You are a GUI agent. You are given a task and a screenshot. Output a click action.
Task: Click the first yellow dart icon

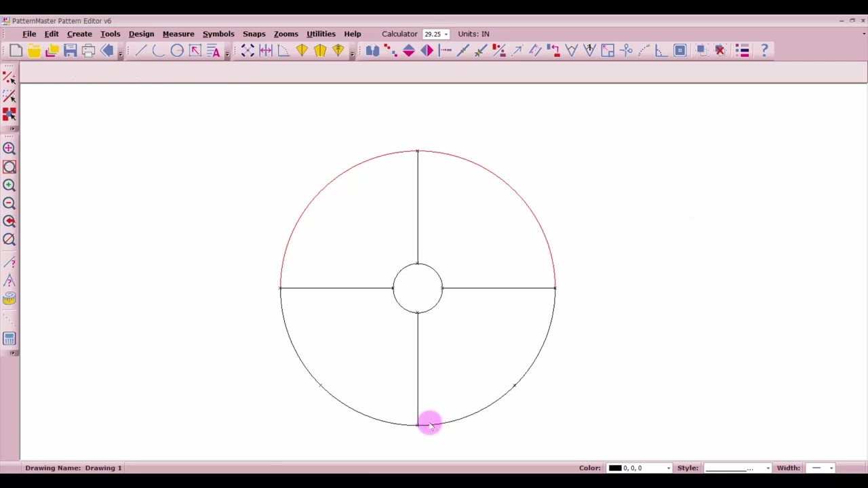point(302,50)
